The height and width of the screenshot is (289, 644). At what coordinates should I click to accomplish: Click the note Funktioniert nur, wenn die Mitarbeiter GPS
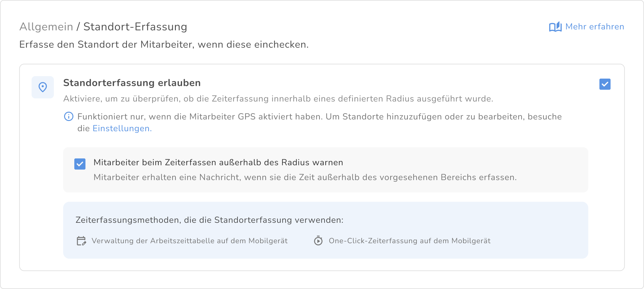[320, 123]
